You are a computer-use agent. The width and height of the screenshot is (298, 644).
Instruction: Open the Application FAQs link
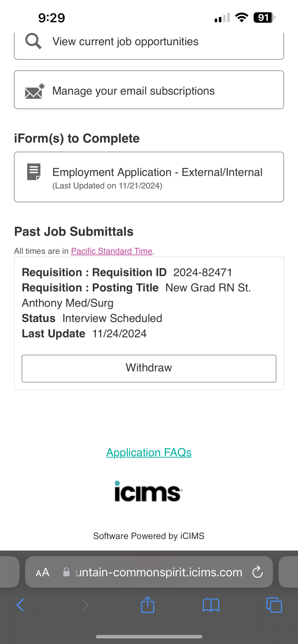tap(149, 453)
